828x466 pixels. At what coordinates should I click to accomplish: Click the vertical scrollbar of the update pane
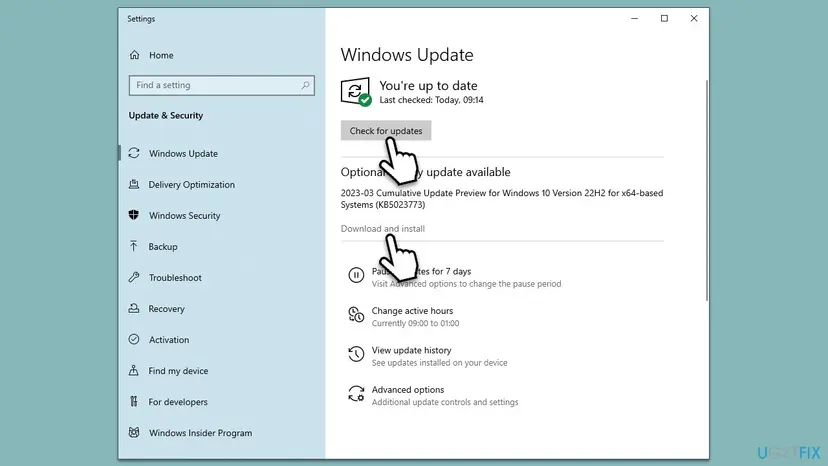click(707, 190)
